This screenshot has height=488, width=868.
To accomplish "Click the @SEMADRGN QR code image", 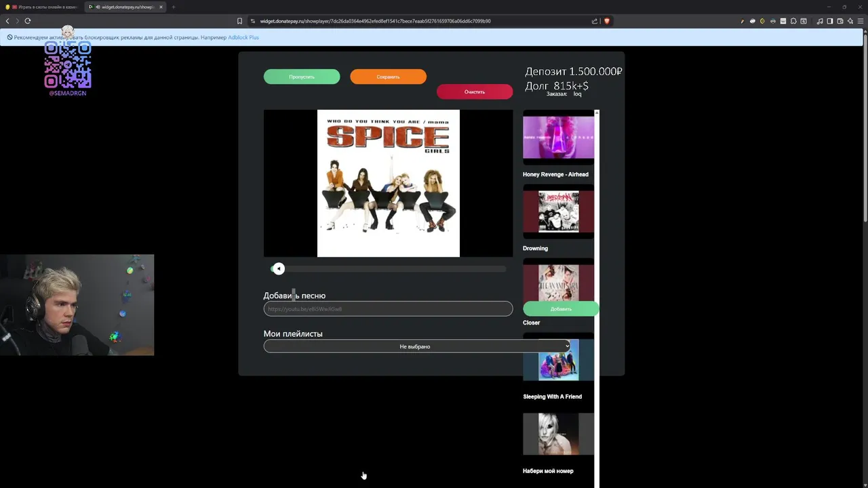I will point(68,64).
